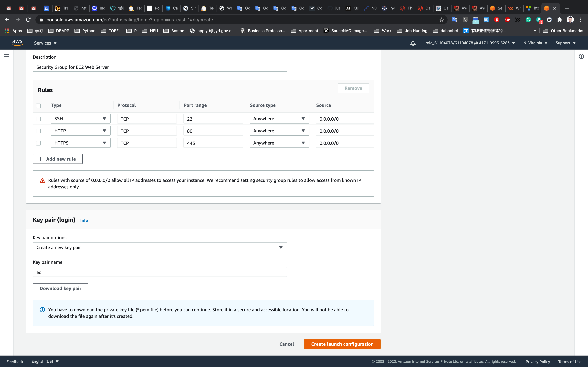Expand Source type dropdown for SSH rule
Image resolution: width=588 pixels, height=367 pixels.
click(x=279, y=119)
